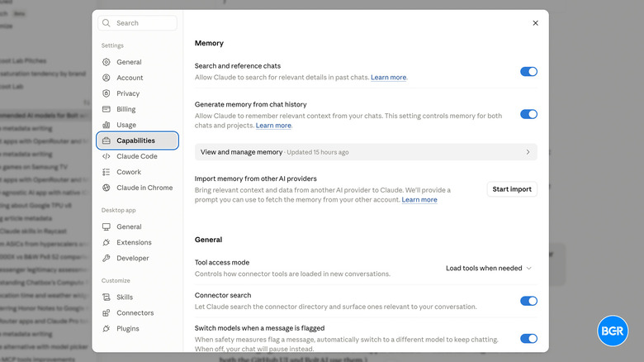Select Connectors under Customize
The width and height of the screenshot is (644, 362).
pyautogui.click(x=137, y=312)
